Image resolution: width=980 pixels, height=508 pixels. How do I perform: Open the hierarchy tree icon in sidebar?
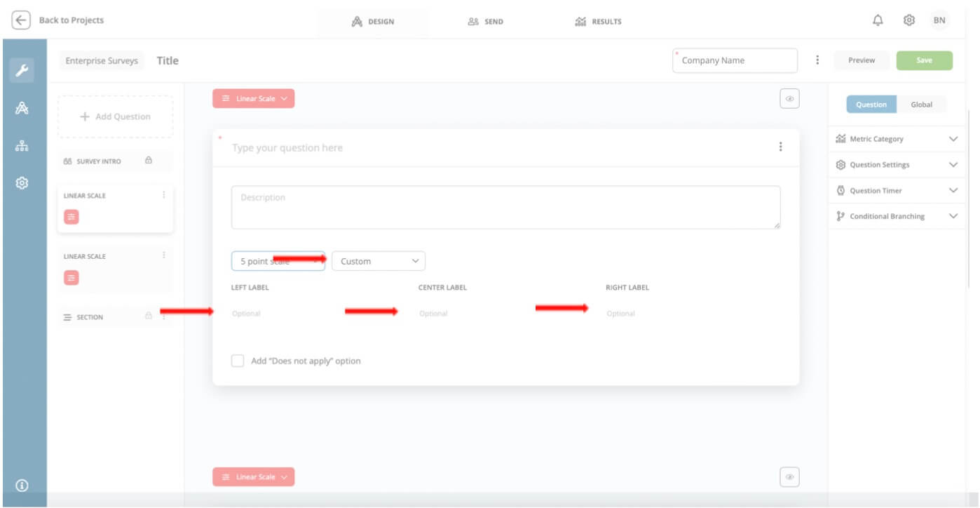point(22,146)
